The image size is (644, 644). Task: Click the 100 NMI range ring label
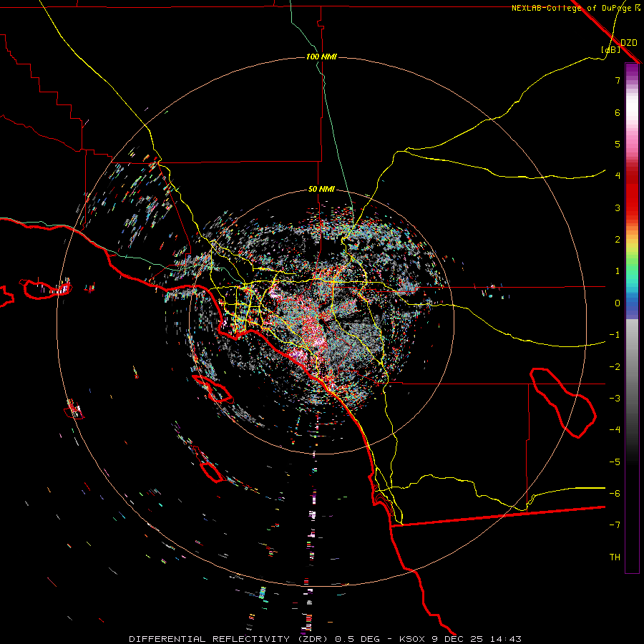tap(321, 57)
